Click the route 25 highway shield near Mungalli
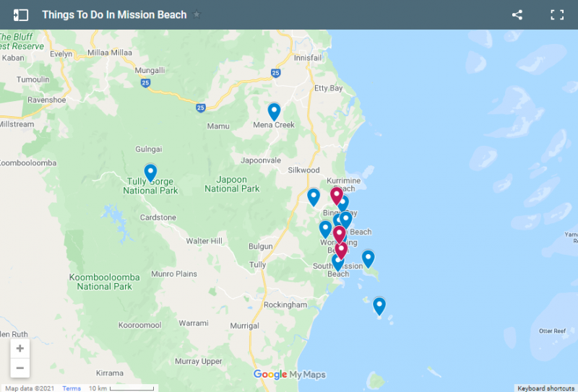Screen dimensions: 578x392 tap(146, 84)
